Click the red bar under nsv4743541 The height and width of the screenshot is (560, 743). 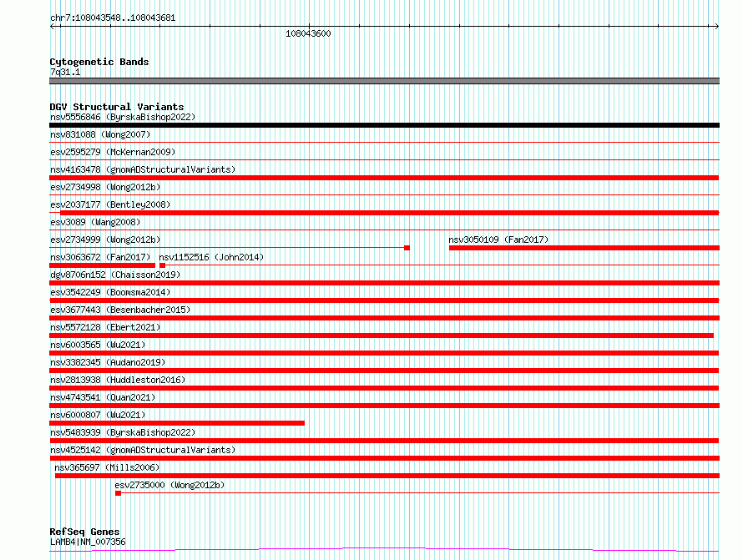click(384, 406)
